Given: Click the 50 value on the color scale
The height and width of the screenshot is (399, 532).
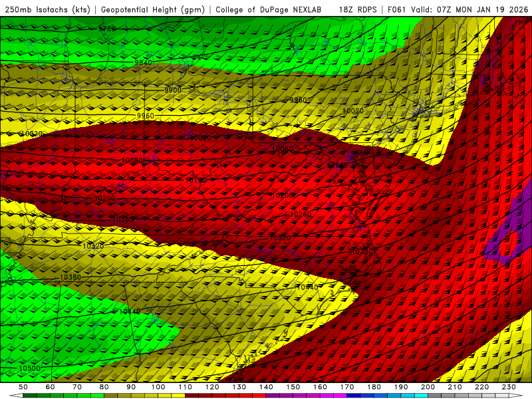Looking at the screenshot, I should click(x=23, y=387).
